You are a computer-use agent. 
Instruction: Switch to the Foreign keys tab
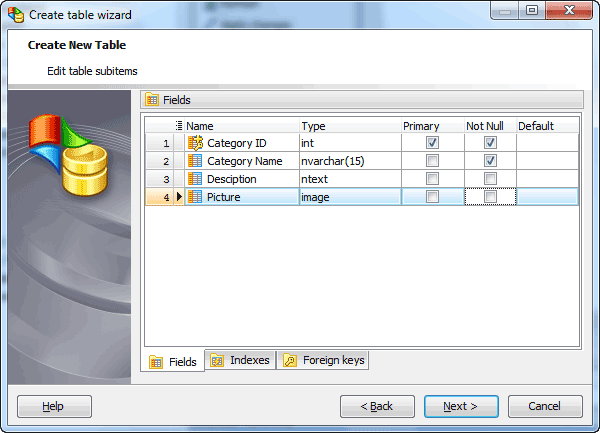point(323,360)
